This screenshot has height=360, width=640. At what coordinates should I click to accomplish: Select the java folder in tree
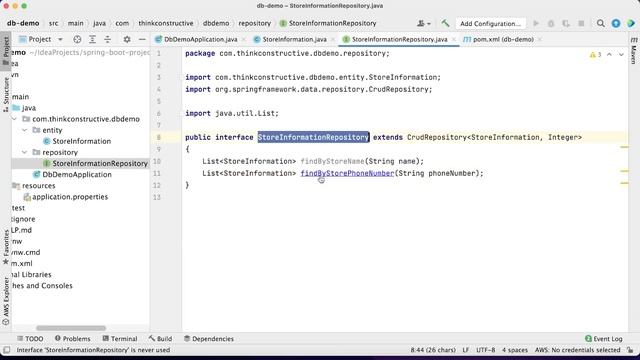click(x=24, y=108)
